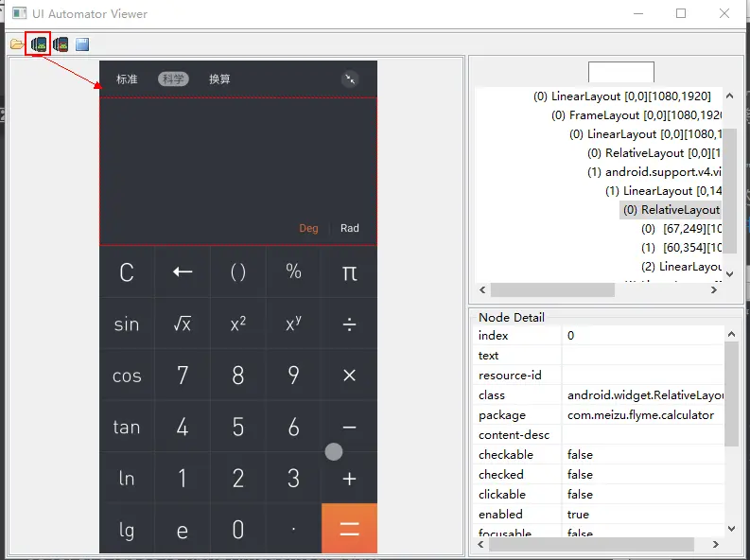This screenshot has height=560, width=750.
Task: Tap the parentheses key
Action: tap(237, 272)
